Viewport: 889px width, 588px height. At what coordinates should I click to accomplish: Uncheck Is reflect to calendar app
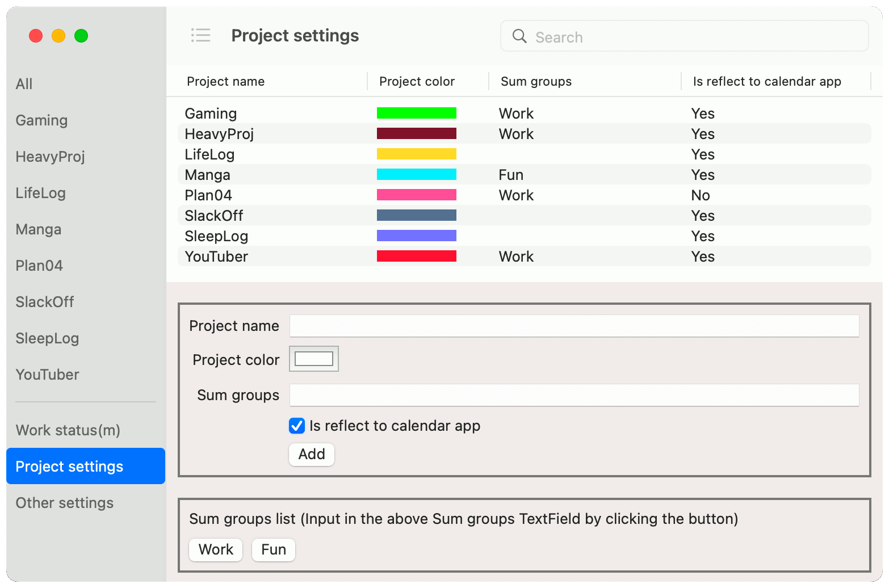point(297,426)
